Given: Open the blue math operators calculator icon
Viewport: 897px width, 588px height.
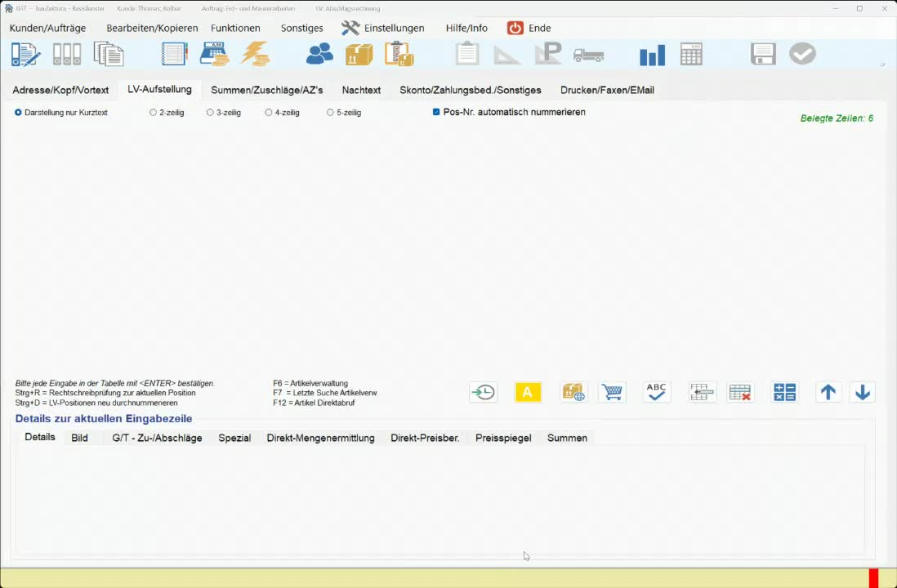Looking at the screenshot, I should tap(784, 392).
